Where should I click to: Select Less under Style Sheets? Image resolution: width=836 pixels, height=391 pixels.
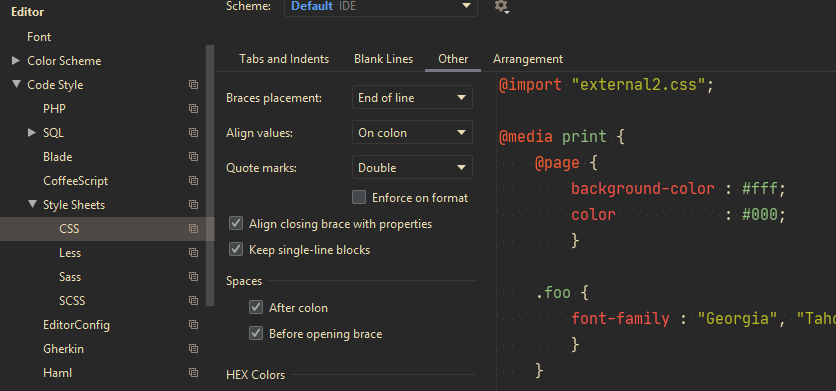click(x=70, y=253)
